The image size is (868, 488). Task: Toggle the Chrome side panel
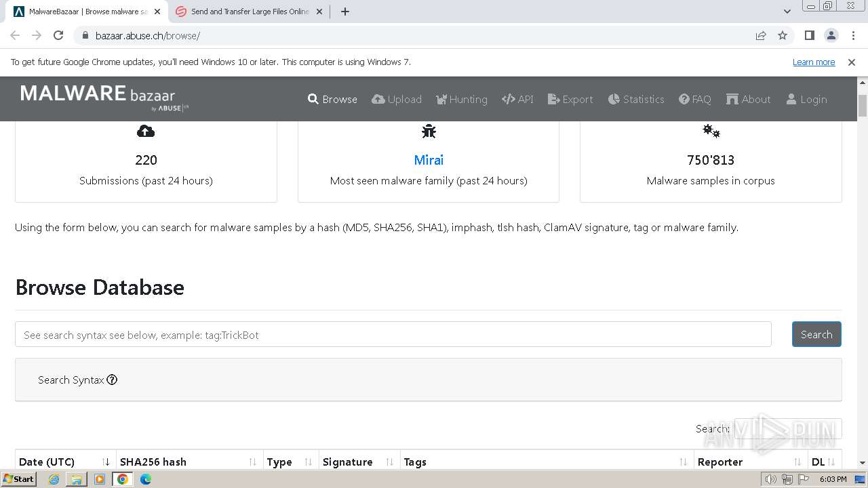pos(809,35)
